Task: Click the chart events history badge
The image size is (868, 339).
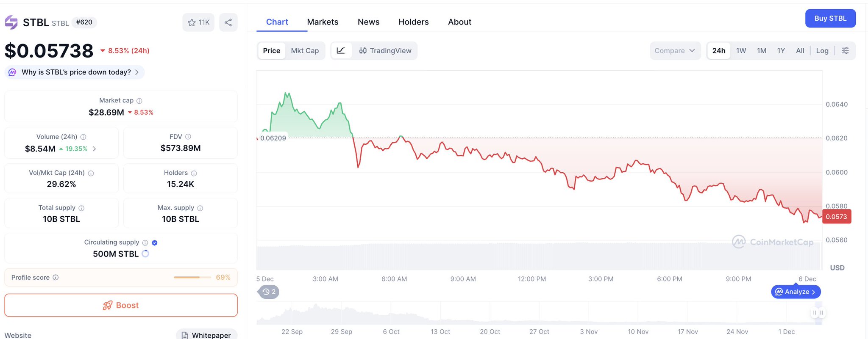Action: click(269, 292)
